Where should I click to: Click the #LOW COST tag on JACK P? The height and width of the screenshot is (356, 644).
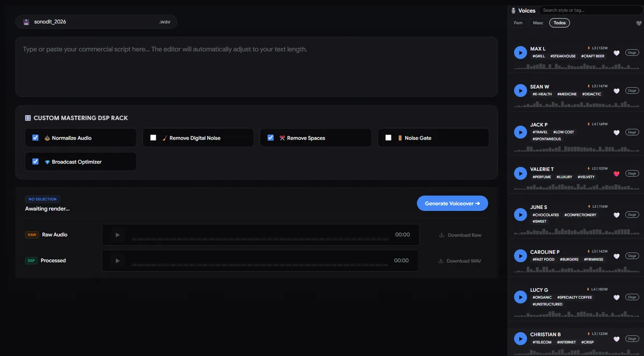click(563, 132)
